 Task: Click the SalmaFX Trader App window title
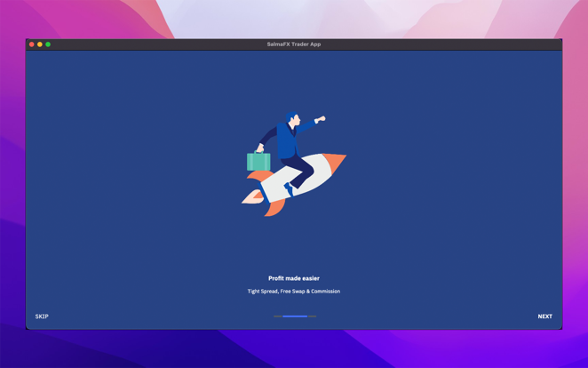294,44
